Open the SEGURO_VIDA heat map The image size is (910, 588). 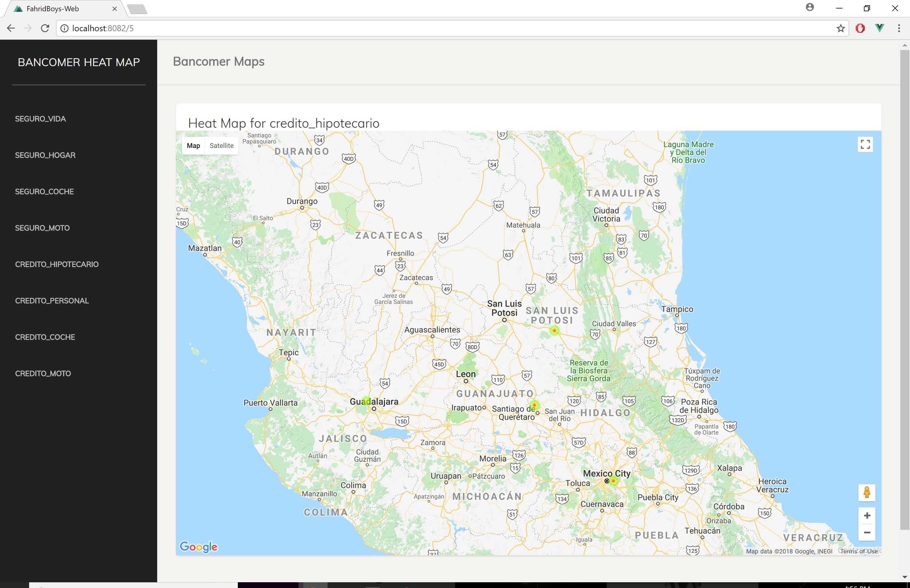(40, 119)
